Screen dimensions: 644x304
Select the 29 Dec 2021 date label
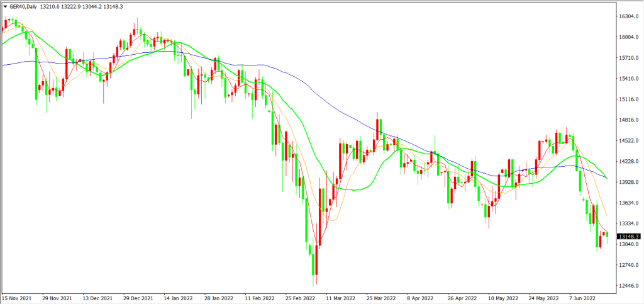point(138,298)
